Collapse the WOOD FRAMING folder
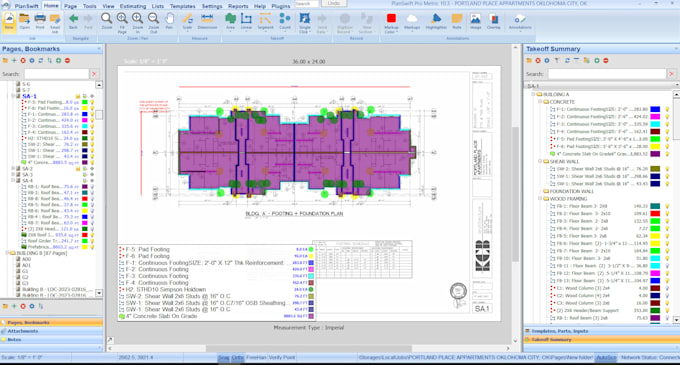Screen dimensions: 680x365 540,199
